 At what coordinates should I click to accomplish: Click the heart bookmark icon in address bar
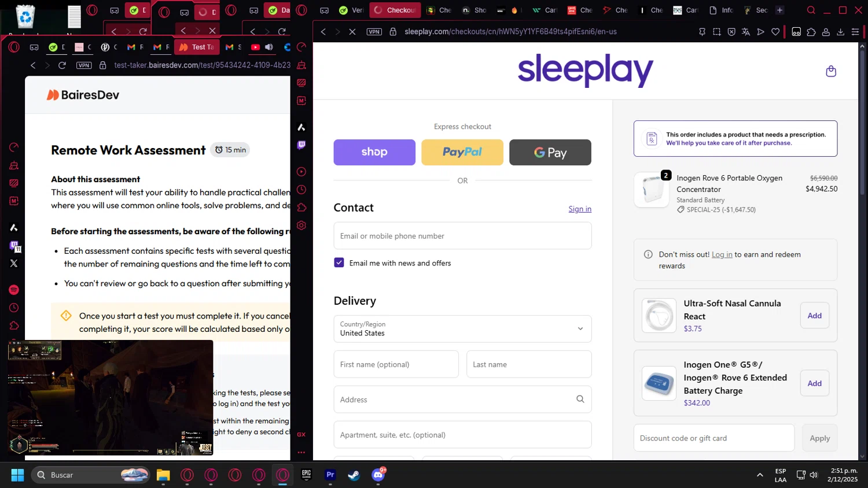click(775, 32)
